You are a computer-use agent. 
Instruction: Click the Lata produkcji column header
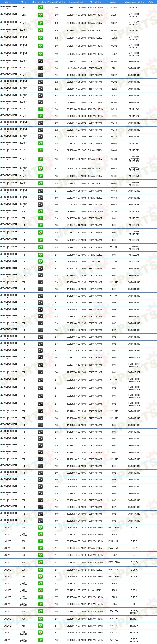76,2
